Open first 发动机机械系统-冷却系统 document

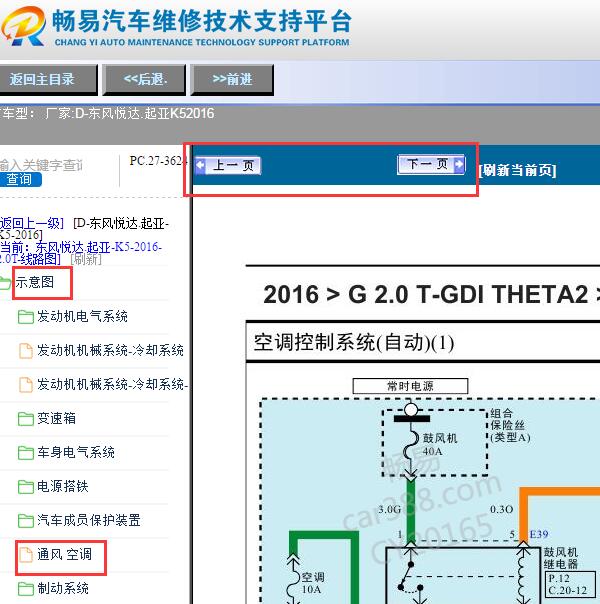click(x=110, y=351)
